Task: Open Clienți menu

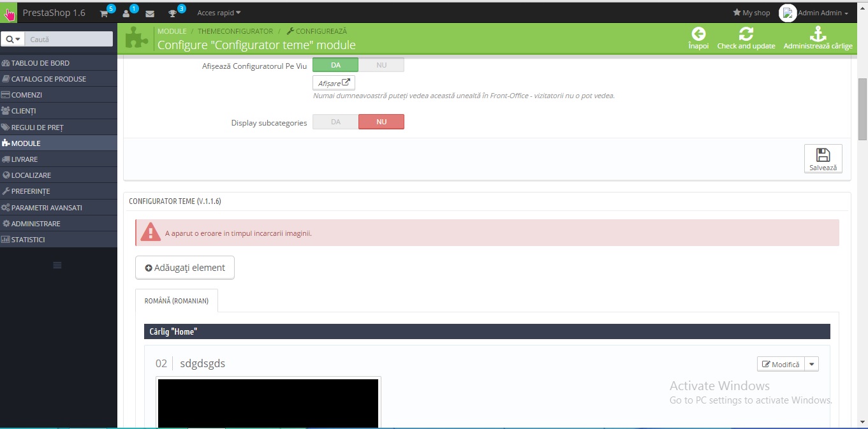Action: [58, 111]
